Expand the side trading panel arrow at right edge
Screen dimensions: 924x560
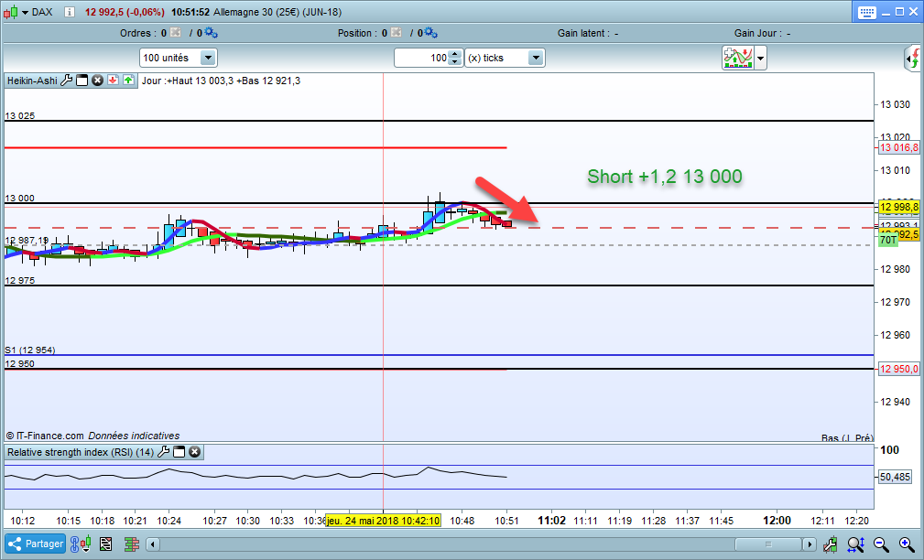913,59
